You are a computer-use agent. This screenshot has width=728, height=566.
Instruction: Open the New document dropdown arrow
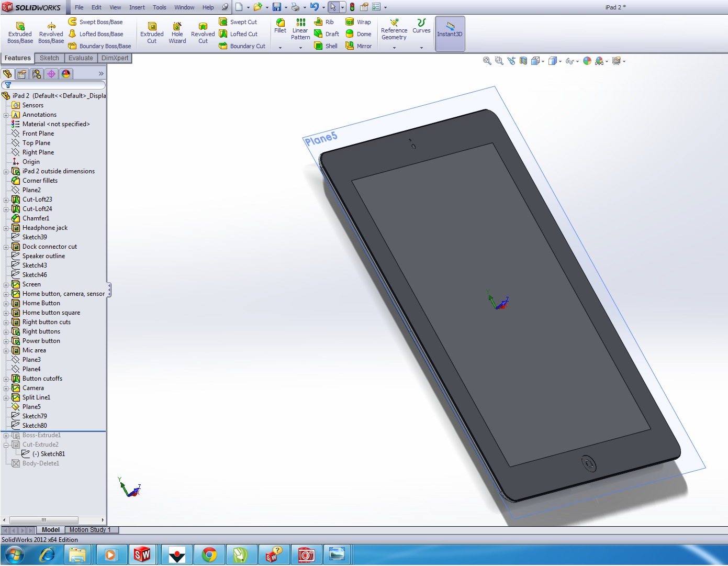coord(248,7)
